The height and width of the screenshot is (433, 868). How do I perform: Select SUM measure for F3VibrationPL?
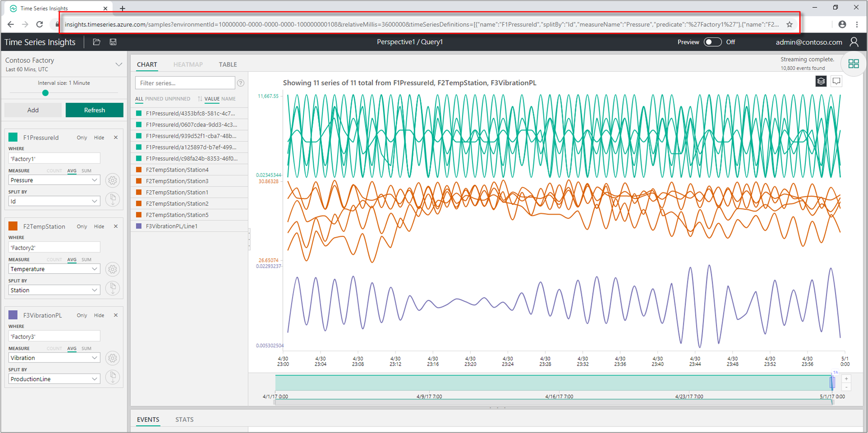point(86,348)
